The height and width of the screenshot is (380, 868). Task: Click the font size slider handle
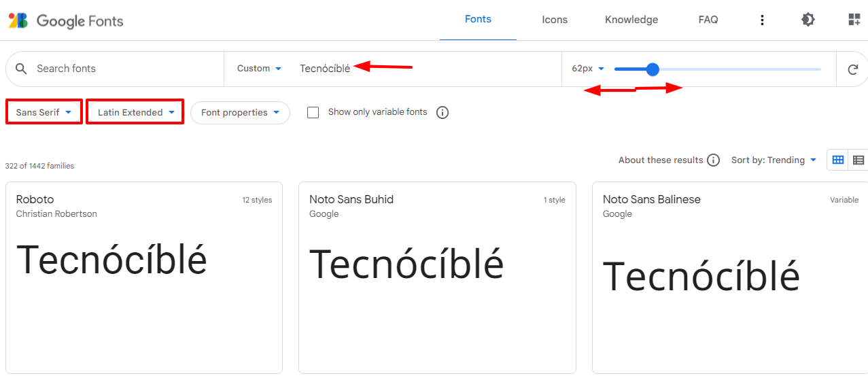pos(653,69)
